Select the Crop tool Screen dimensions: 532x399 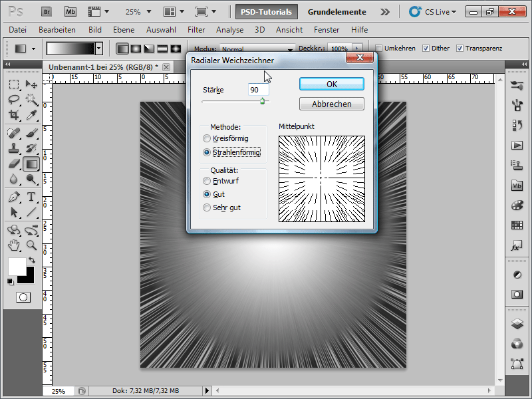tap(14, 114)
